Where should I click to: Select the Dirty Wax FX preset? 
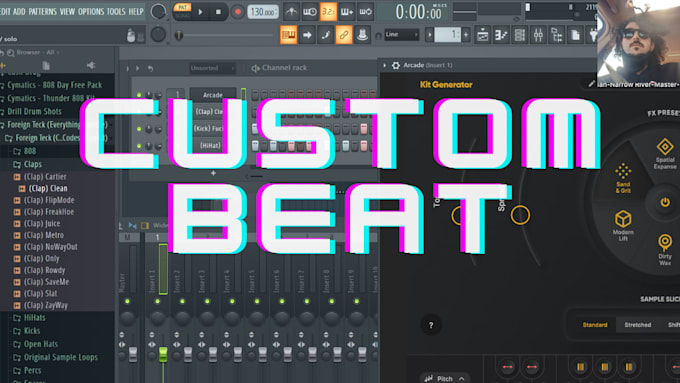pyautogui.click(x=665, y=249)
